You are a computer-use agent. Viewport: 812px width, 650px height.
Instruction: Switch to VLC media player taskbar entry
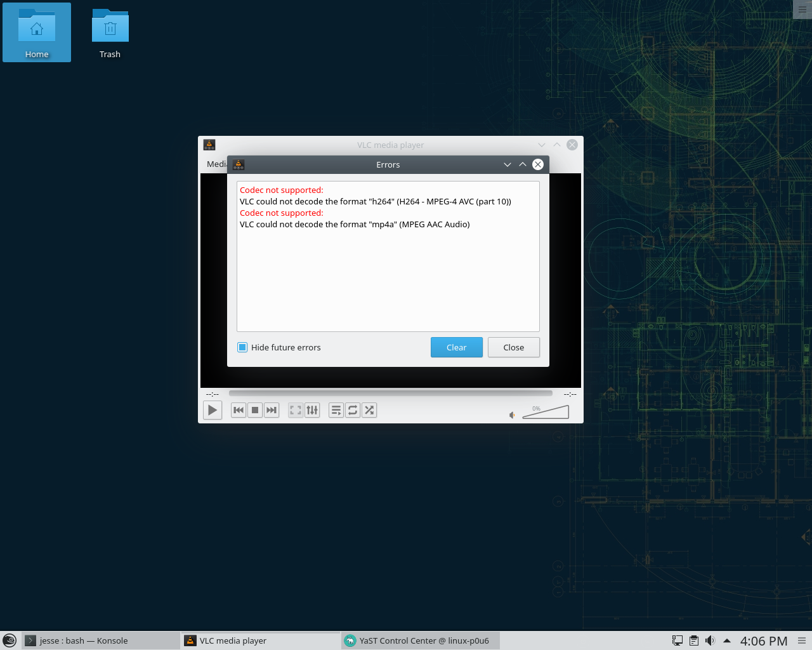[261, 640]
